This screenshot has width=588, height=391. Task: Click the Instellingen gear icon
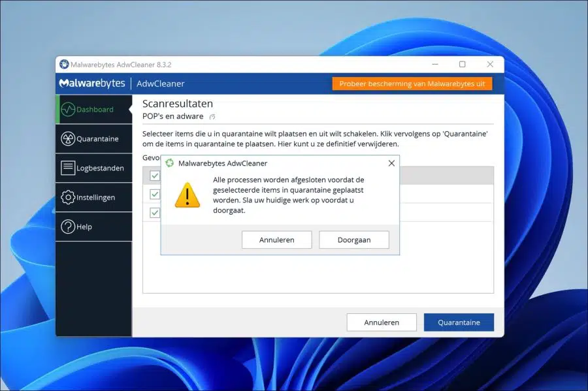click(x=68, y=197)
